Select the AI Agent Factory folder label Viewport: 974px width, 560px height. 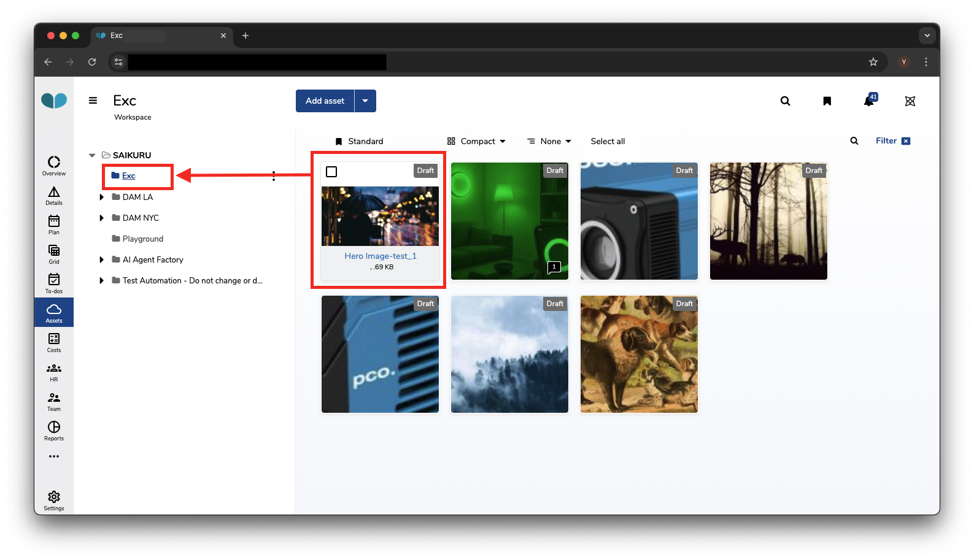click(x=153, y=259)
